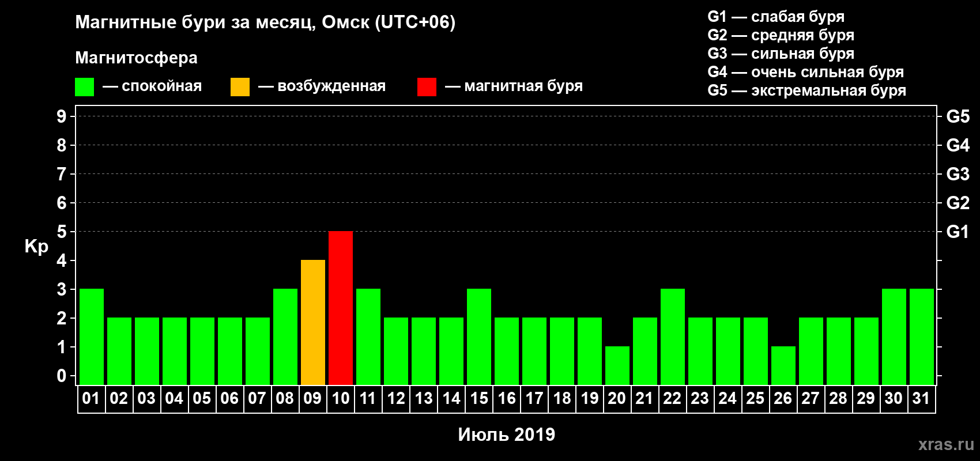Click the 'G5' axis label on the right
This screenshot has width=980, height=461.
[x=958, y=116]
